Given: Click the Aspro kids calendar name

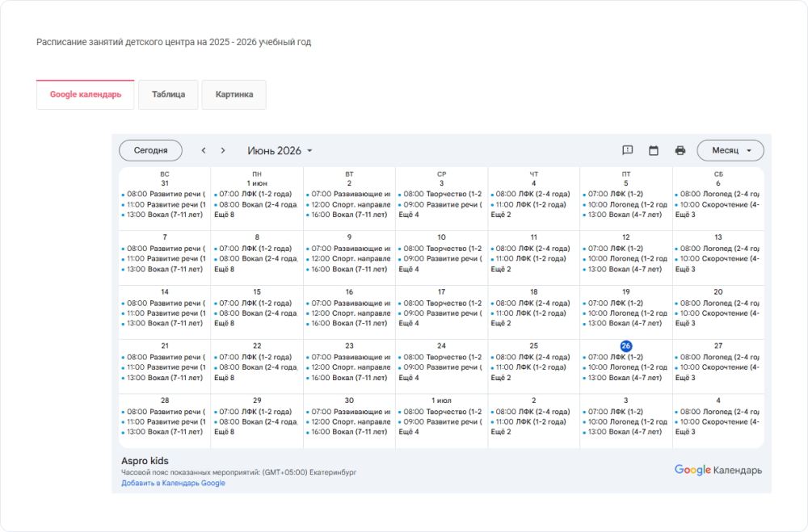Looking at the screenshot, I should (145, 461).
